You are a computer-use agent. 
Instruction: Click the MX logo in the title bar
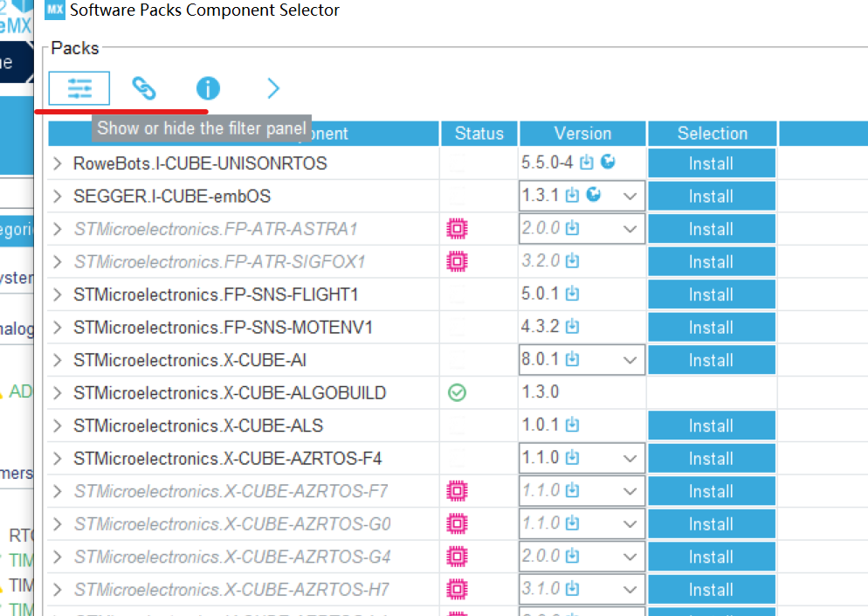(x=52, y=10)
